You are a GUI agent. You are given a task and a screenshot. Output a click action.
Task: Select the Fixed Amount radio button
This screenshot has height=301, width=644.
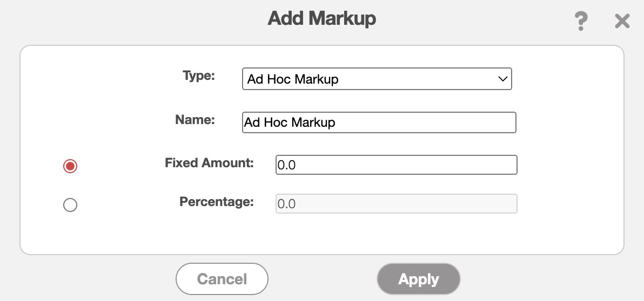[x=70, y=166]
